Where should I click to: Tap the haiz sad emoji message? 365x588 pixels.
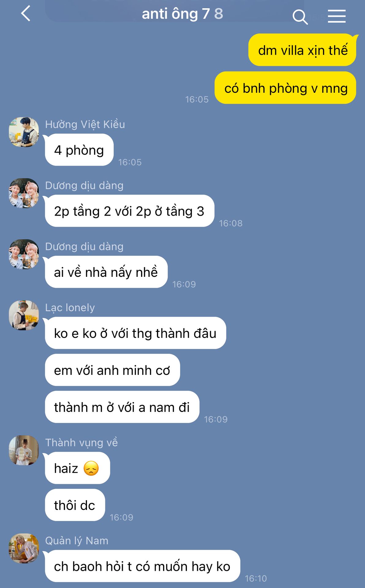(x=77, y=468)
